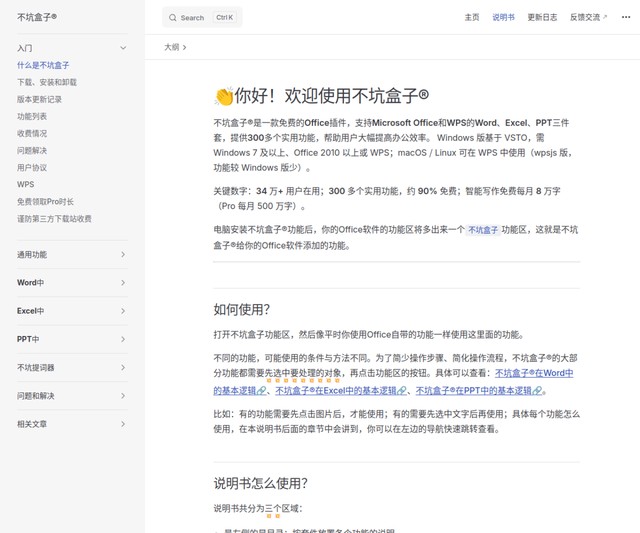Expand the 问题和解决 section chevron
The width and height of the screenshot is (640, 533).
click(123, 396)
